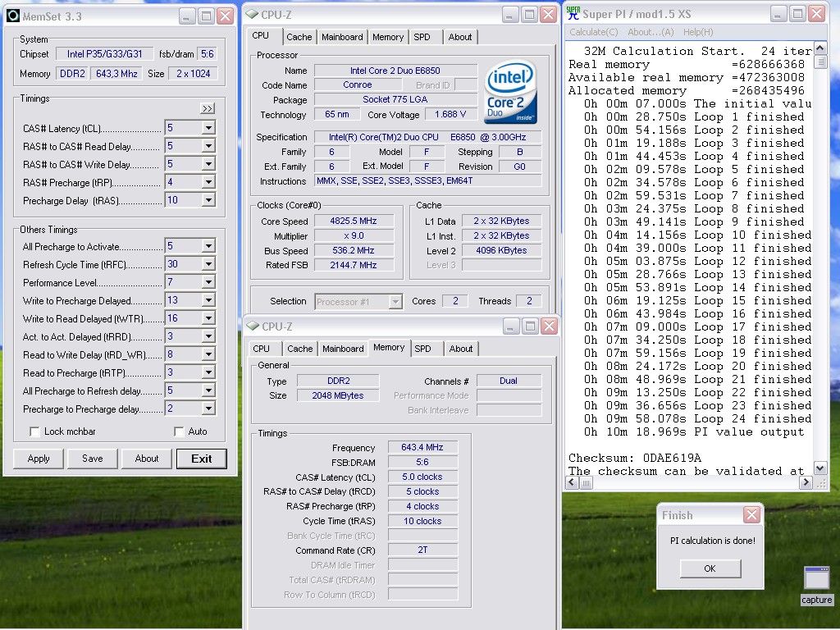
Task: Click the Checksum: 0DAE619A line
Action: (635, 458)
